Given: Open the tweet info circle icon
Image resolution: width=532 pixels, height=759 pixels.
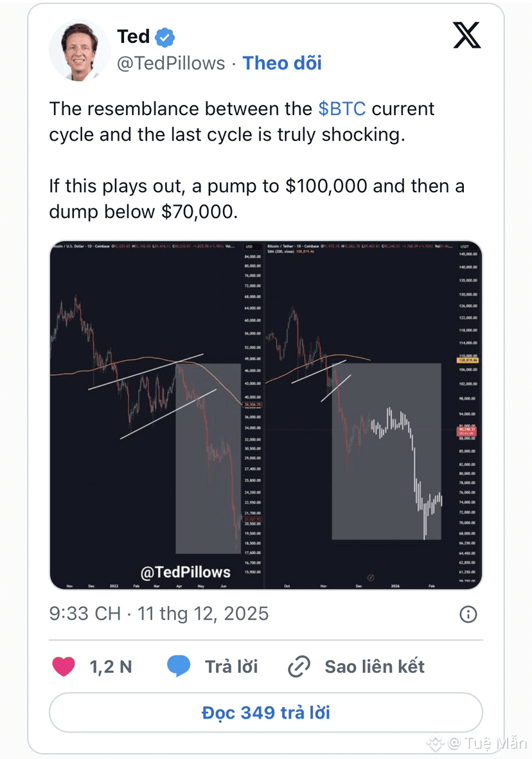Looking at the screenshot, I should (468, 614).
